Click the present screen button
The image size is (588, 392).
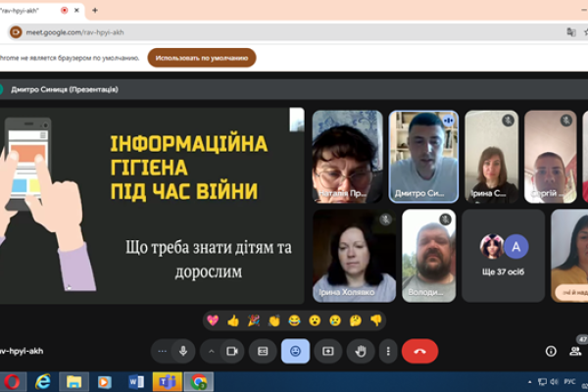pyautogui.click(x=328, y=351)
